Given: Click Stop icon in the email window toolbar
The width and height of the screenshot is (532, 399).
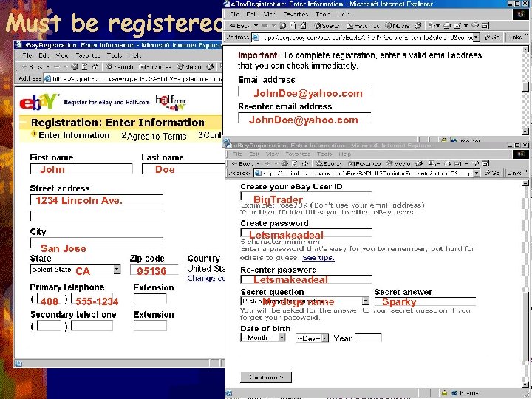Looking at the screenshot, I should [x=282, y=26].
